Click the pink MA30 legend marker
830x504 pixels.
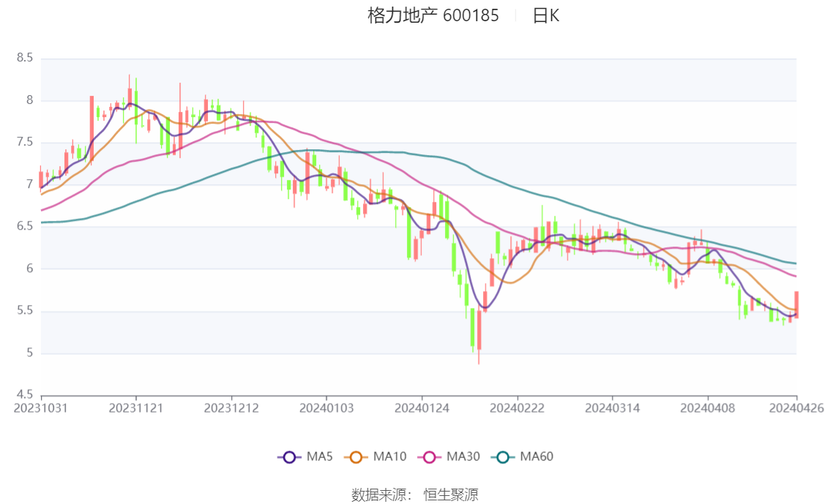(x=430, y=457)
